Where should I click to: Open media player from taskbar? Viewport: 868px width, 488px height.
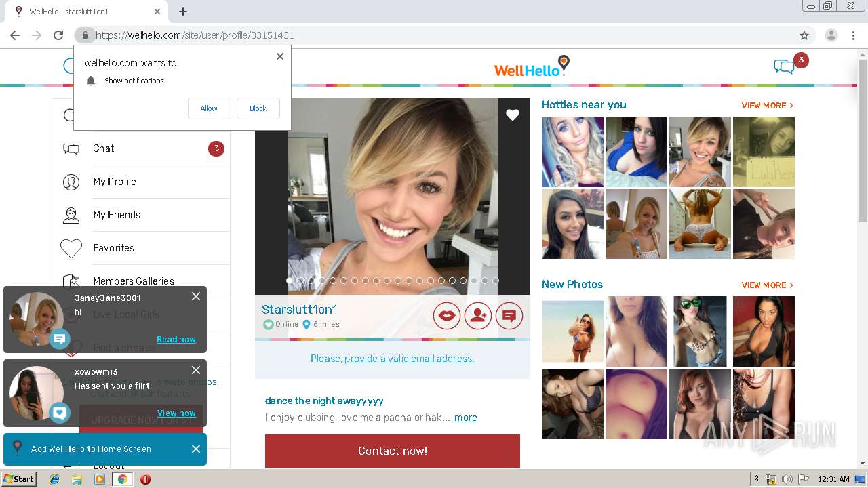(x=100, y=479)
